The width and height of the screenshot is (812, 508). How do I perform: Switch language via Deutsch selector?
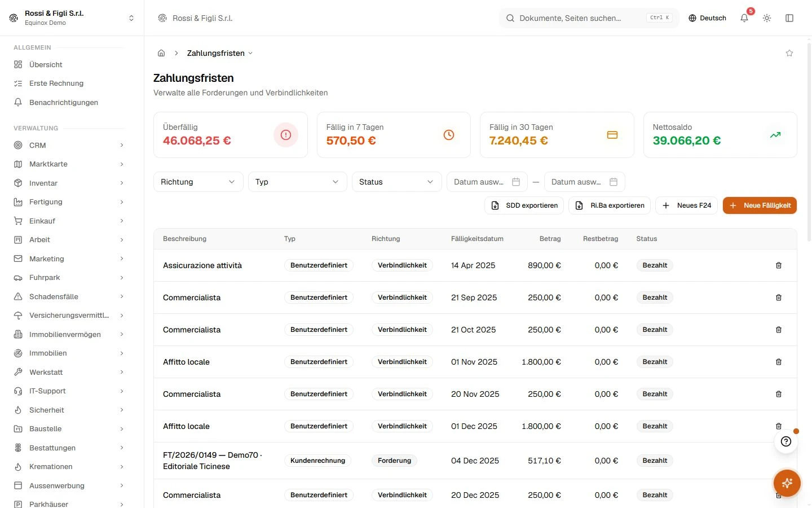(x=707, y=18)
